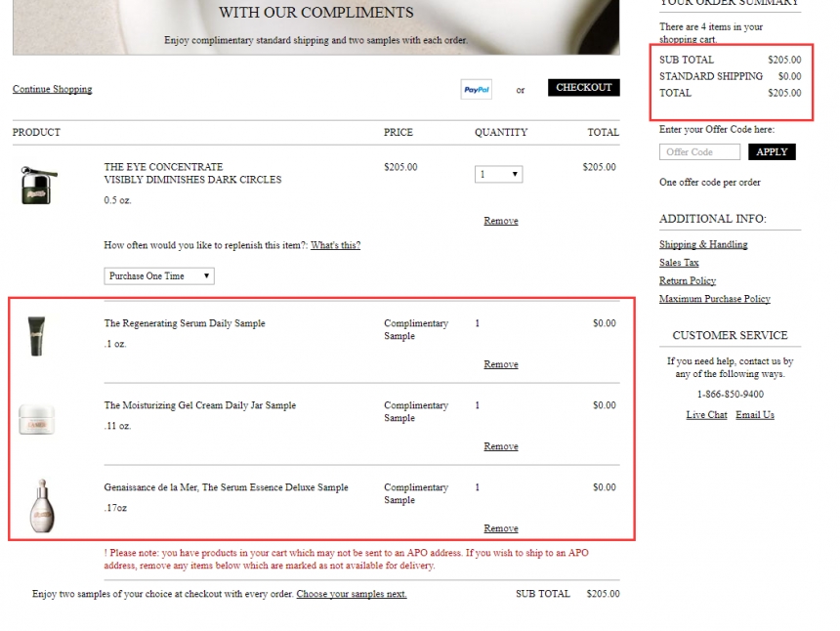Select the $205.00 unit price of Eye Concentrate
Image resolution: width=840 pixels, height=631 pixels.
tap(400, 167)
